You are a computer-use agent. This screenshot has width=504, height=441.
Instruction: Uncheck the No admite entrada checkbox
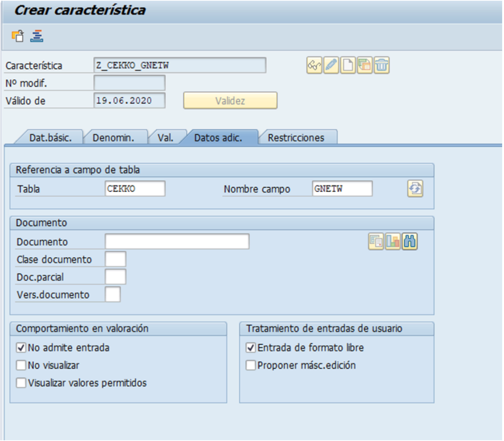coord(21,348)
